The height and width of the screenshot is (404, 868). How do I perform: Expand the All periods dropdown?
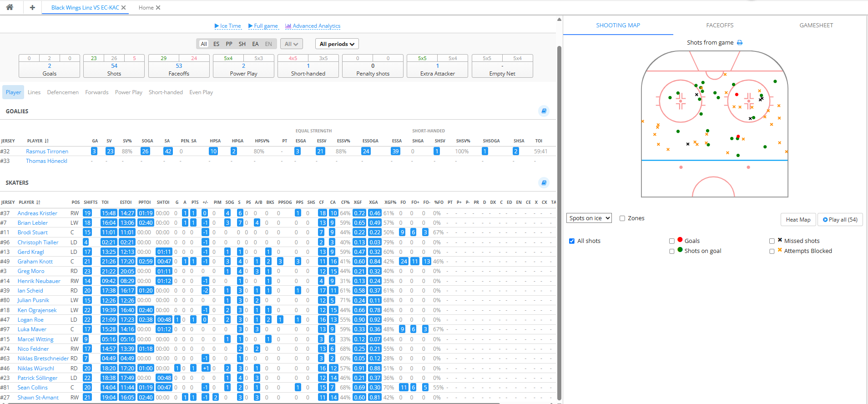pyautogui.click(x=337, y=44)
